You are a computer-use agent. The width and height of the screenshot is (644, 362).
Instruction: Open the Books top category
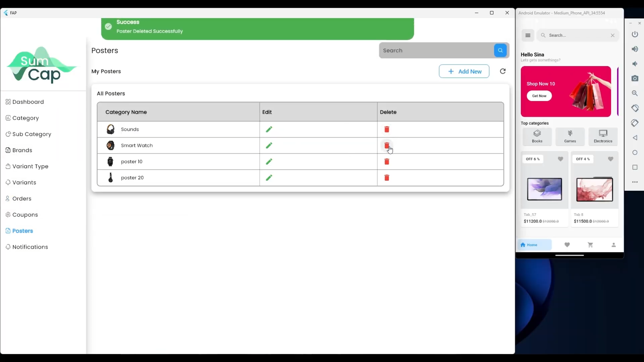click(537, 137)
